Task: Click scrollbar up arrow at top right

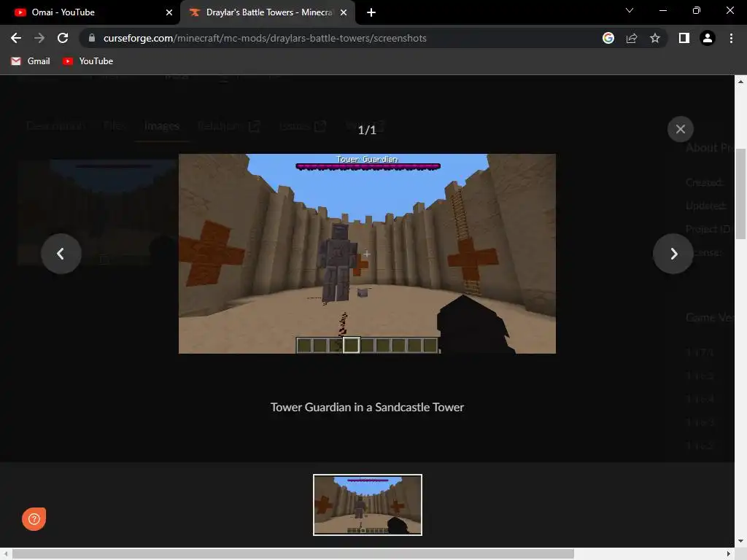Action: click(x=741, y=82)
